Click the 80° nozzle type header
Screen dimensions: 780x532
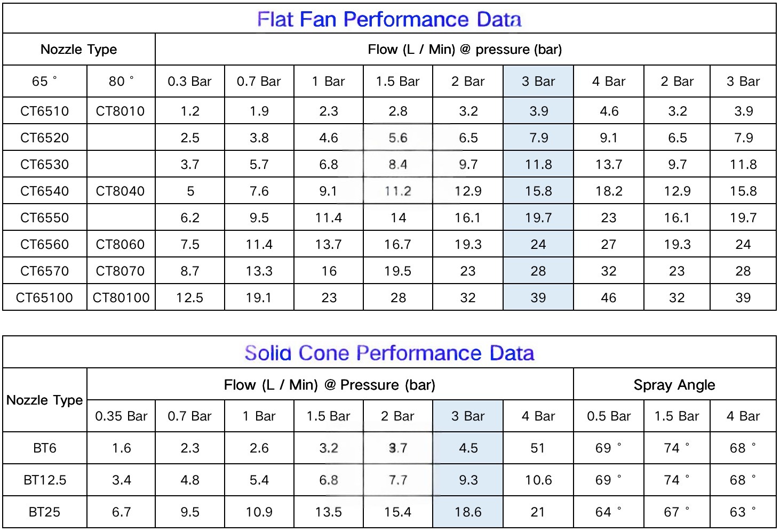click(x=121, y=81)
